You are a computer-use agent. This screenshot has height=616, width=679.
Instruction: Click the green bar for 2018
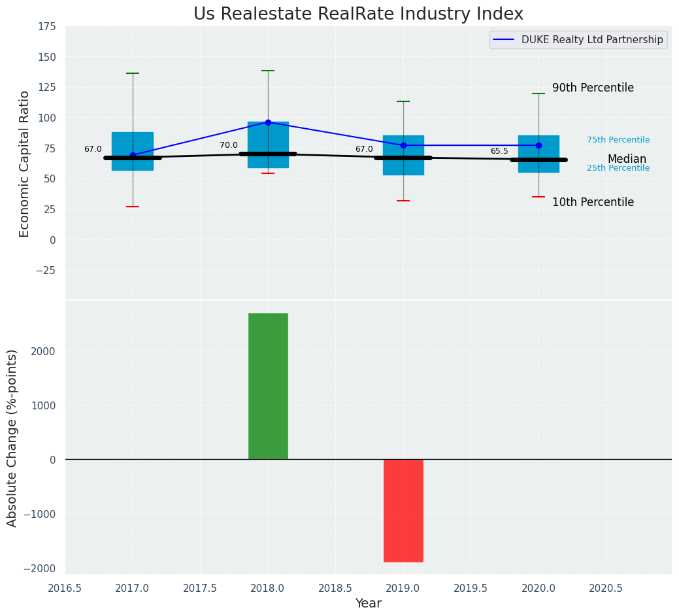tap(268, 386)
